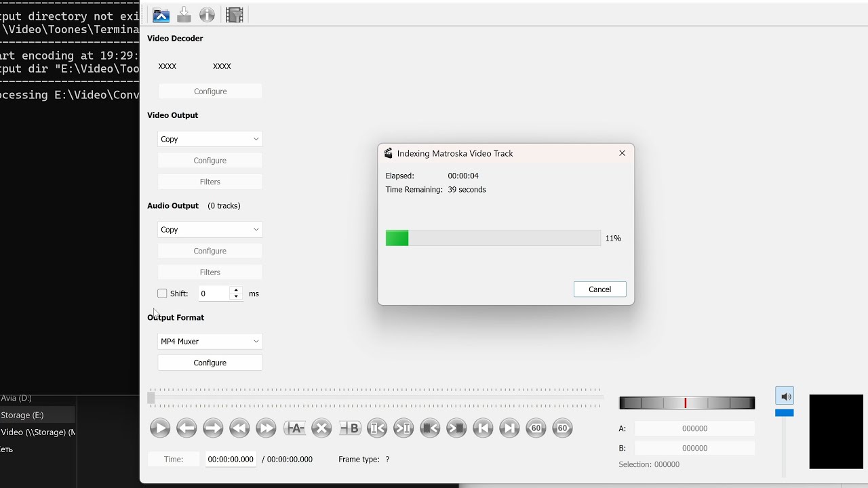Start playback with the Play button
This screenshot has height=488, width=868.
tap(160, 428)
